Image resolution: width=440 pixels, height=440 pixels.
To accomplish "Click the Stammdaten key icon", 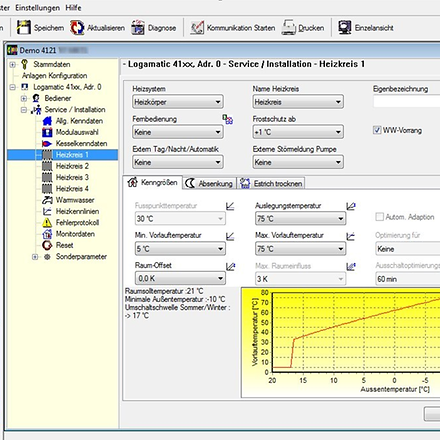I will [x=24, y=64].
